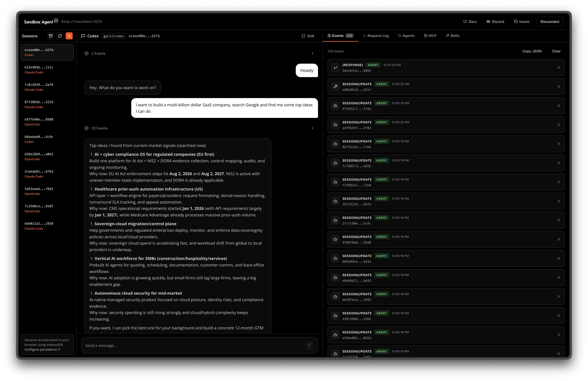Click Copy JSON button
The height and width of the screenshot is (381, 588).
[532, 51]
